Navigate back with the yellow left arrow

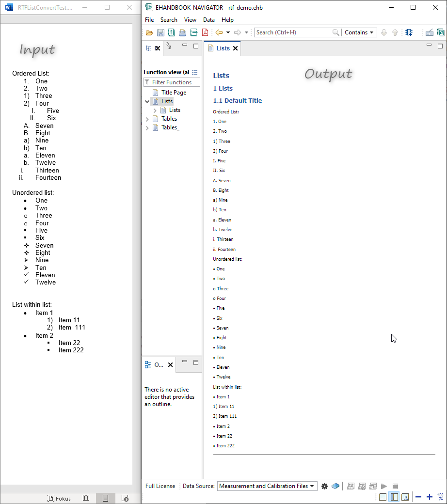pos(219,32)
